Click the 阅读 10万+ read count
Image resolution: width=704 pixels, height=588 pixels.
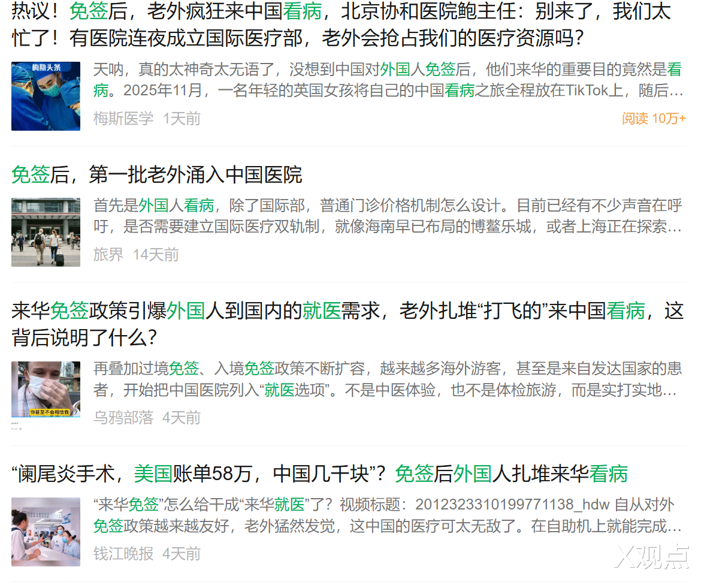click(654, 119)
